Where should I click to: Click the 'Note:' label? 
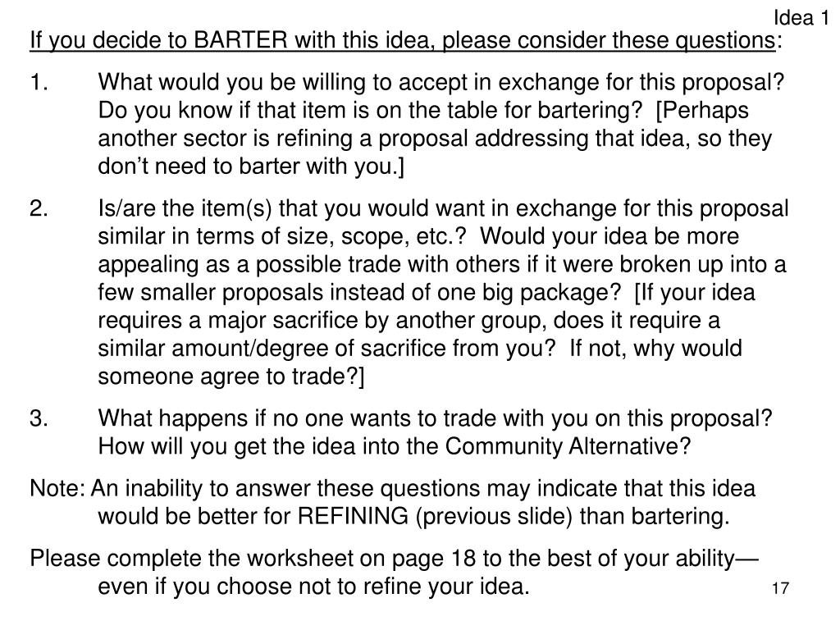coord(57,488)
